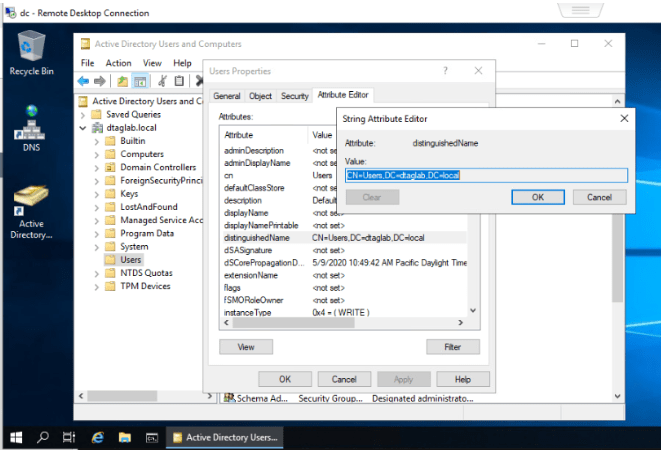Image resolution: width=661 pixels, height=450 pixels.
Task: Click the Windows Start button
Action: (x=16, y=437)
